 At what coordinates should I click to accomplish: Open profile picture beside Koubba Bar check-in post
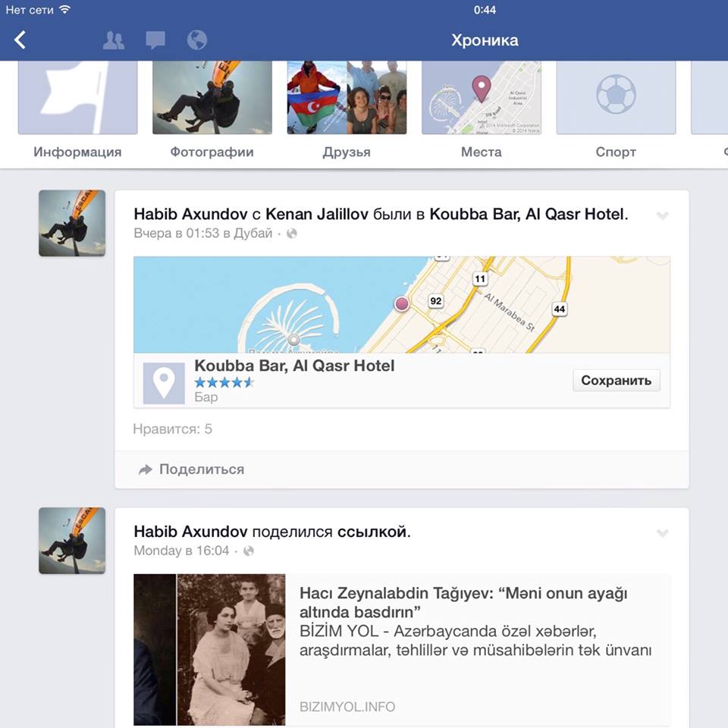72,223
